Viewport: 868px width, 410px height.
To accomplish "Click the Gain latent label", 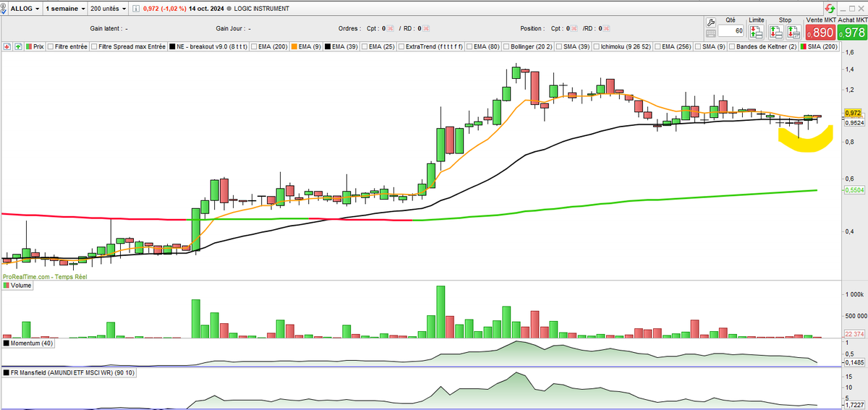I will click(x=106, y=28).
